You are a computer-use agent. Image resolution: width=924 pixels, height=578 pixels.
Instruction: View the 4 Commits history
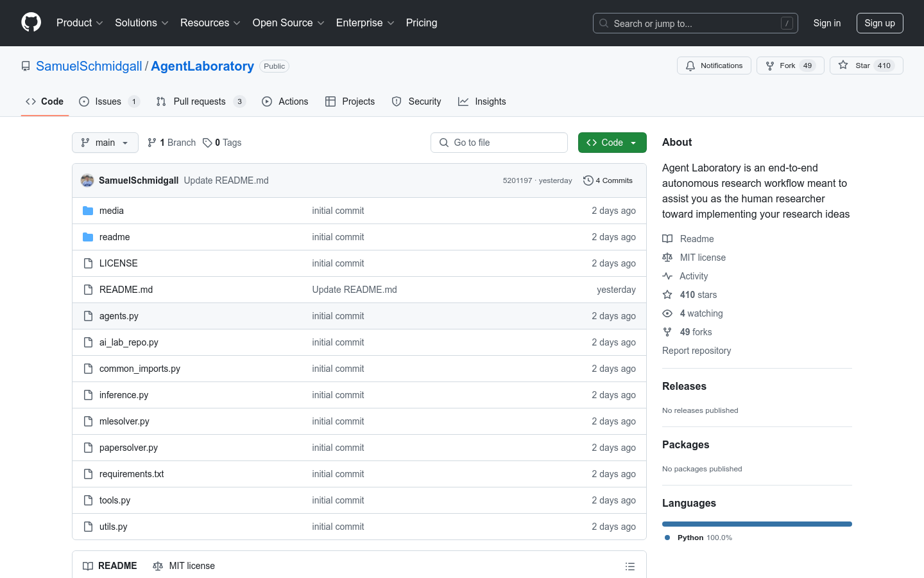[608, 180]
